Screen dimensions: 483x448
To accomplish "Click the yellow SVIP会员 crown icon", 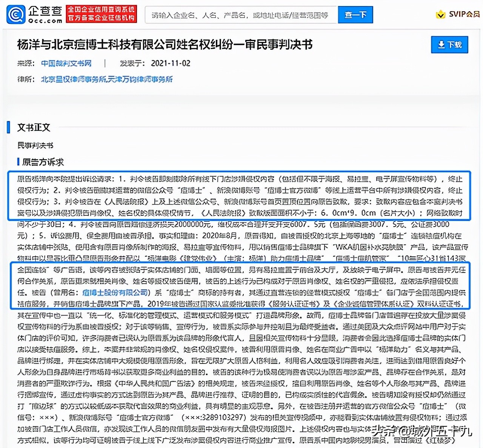I will coord(440,15).
